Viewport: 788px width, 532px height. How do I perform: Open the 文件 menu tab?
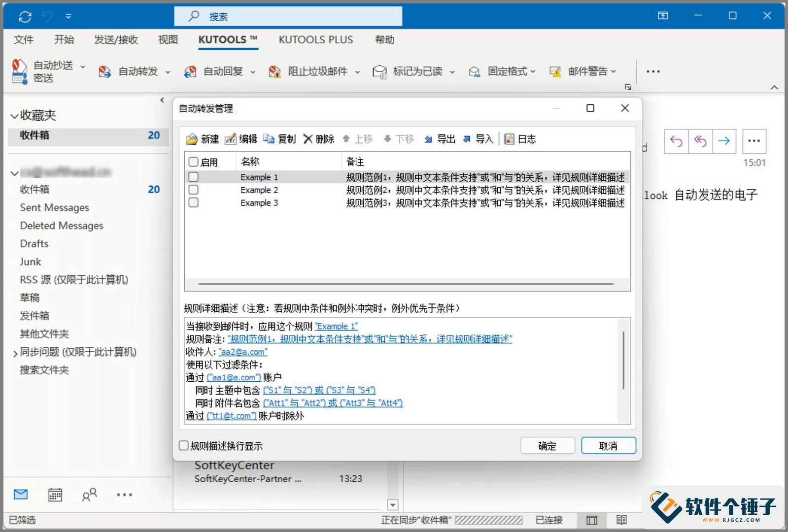[x=24, y=40]
